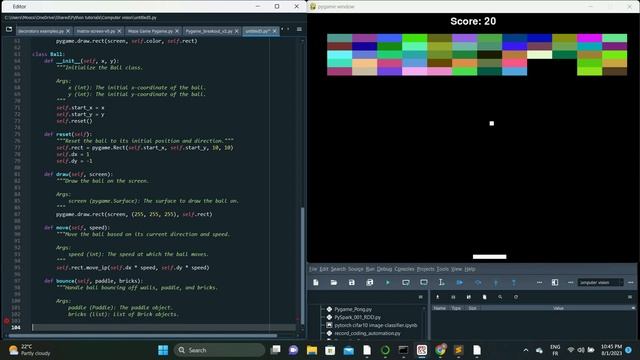Click Save data as icon in Variable Explorer

click(469, 297)
